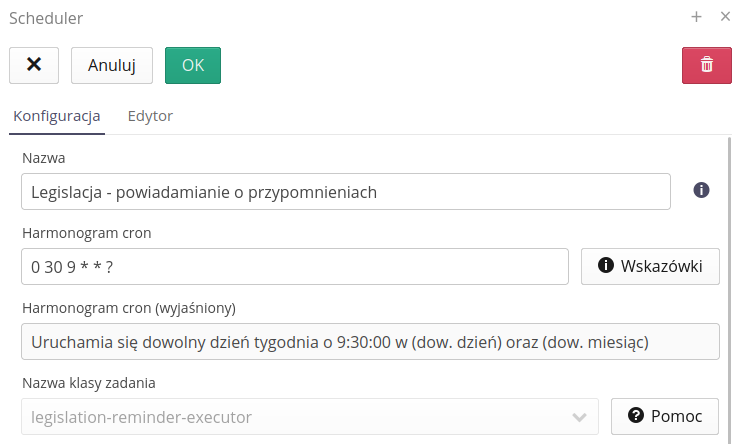The width and height of the screenshot is (735, 444).
Task: Click the info icon beside Nazwa field
Action: (701, 190)
